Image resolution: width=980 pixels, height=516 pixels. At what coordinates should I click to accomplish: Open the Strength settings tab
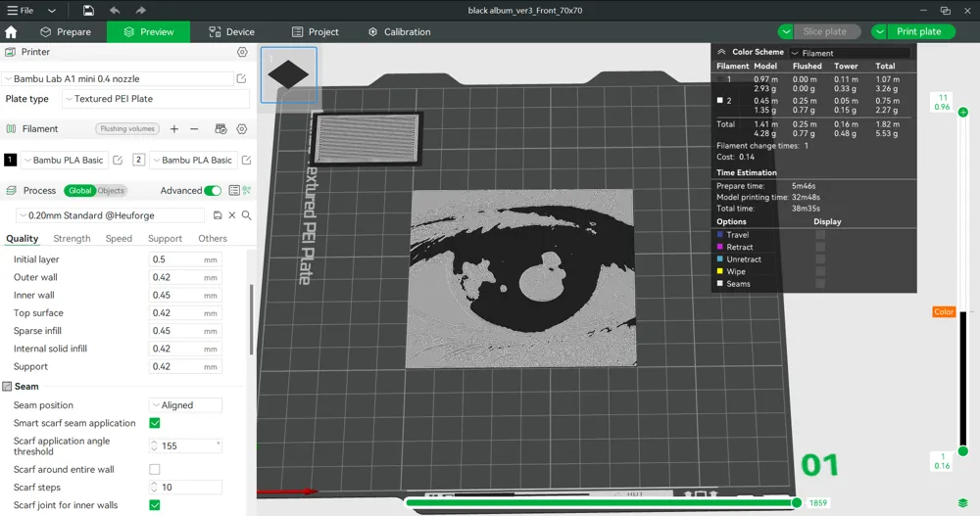(72, 239)
